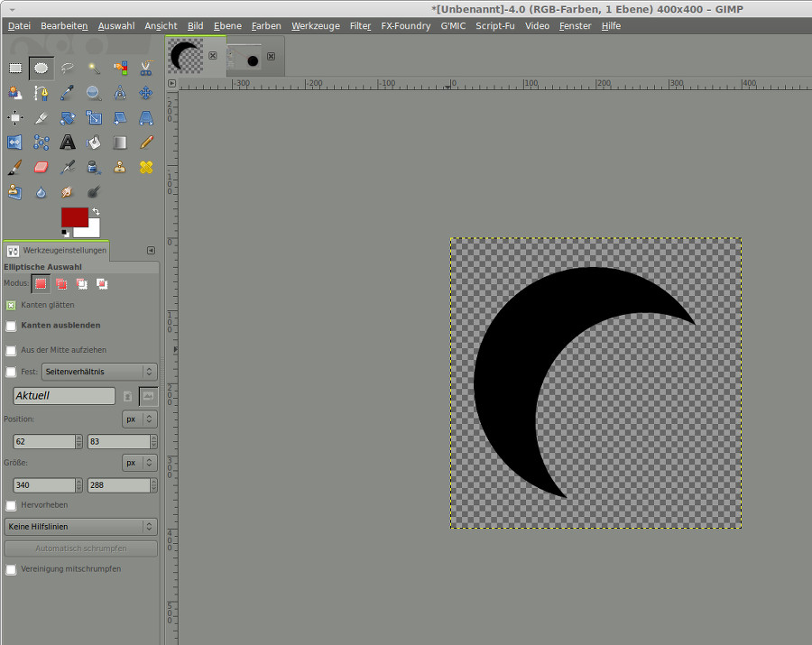
Task: Open the Ebene menu
Action: pyautogui.click(x=227, y=26)
